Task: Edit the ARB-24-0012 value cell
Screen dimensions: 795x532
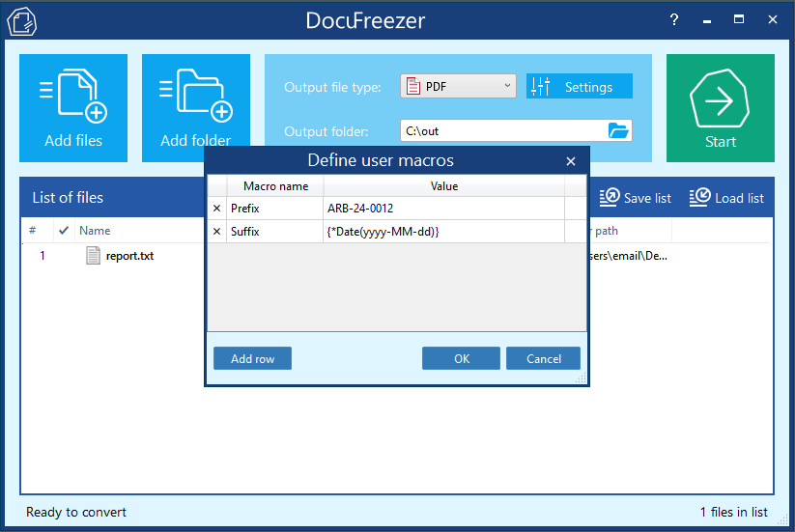Action: (x=443, y=209)
